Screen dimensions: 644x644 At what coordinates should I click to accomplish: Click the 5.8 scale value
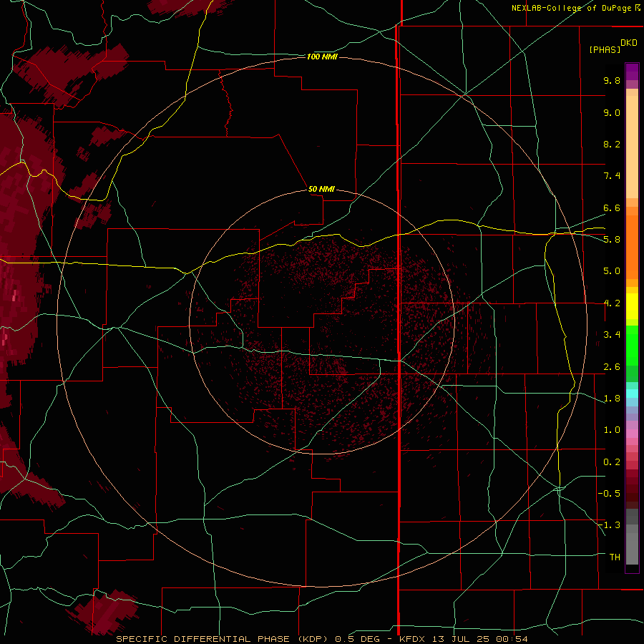(612, 240)
